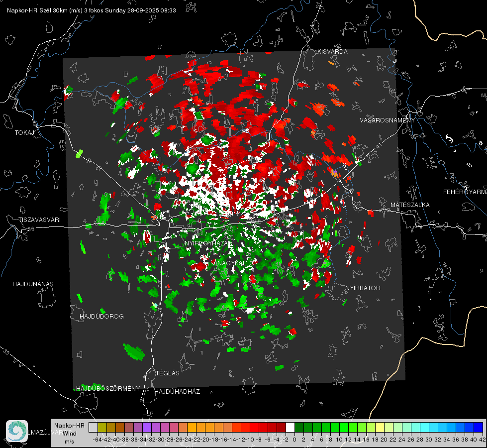This screenshot has height=448, width=487.
Task: Click road number 35 at lower left
Action: 6,351
